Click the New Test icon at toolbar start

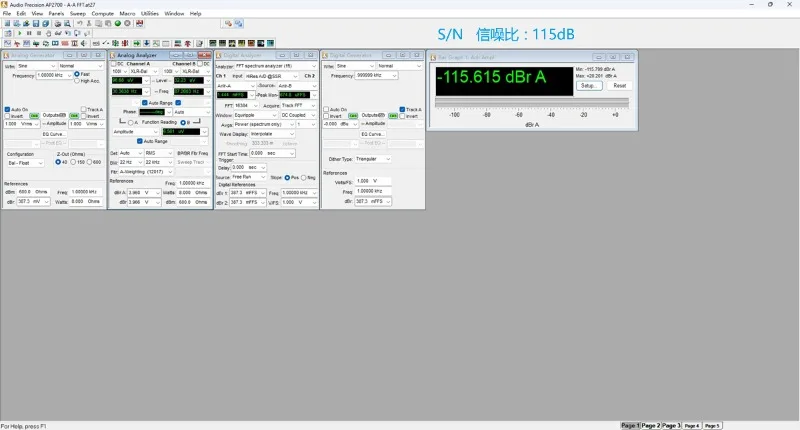[x=7, y=23]
